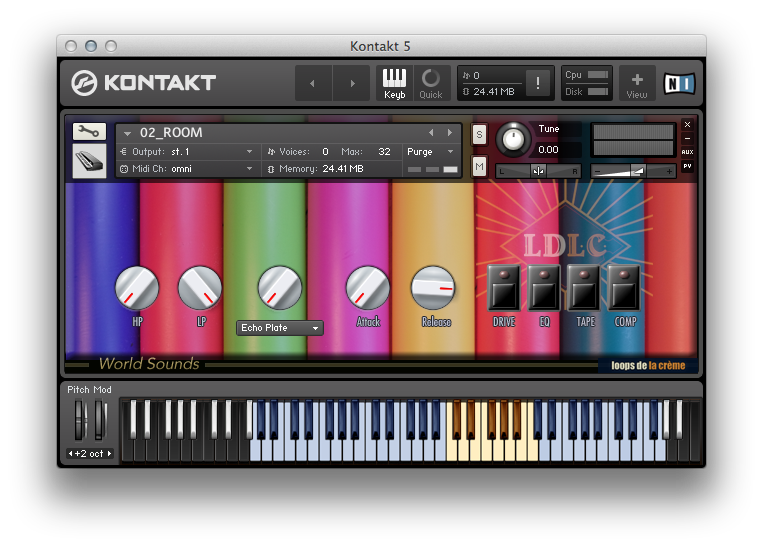763x547 pixels.
Task: Toggle the DRIVE effect switch
Action: pyautogui.click(x=504, y=288)
